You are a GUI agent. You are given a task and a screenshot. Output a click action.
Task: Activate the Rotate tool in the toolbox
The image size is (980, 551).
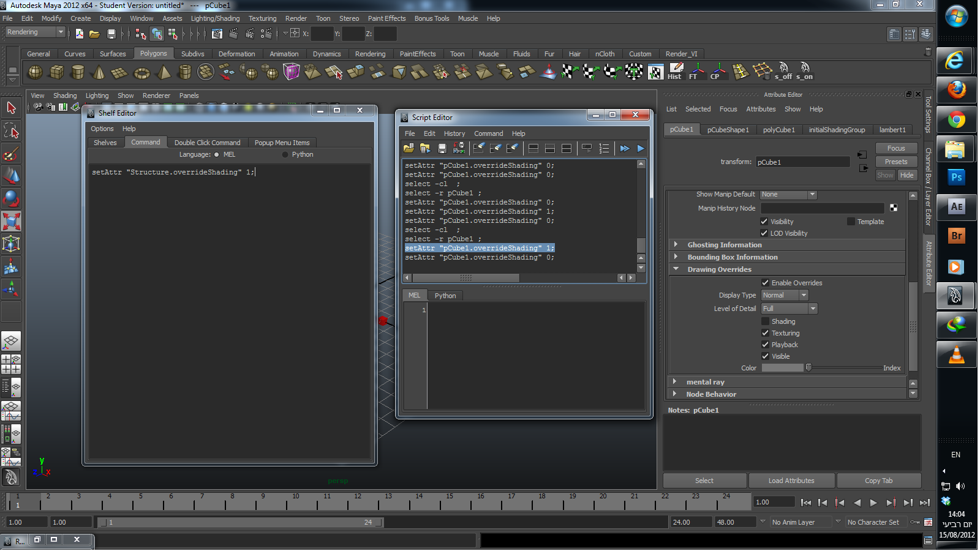point(11,199)
